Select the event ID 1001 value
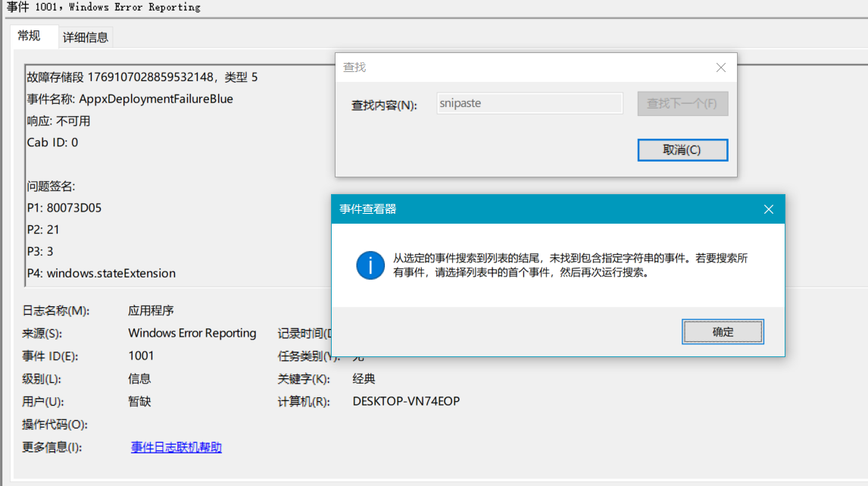This screenshot has height=486, width=868. 140,356
